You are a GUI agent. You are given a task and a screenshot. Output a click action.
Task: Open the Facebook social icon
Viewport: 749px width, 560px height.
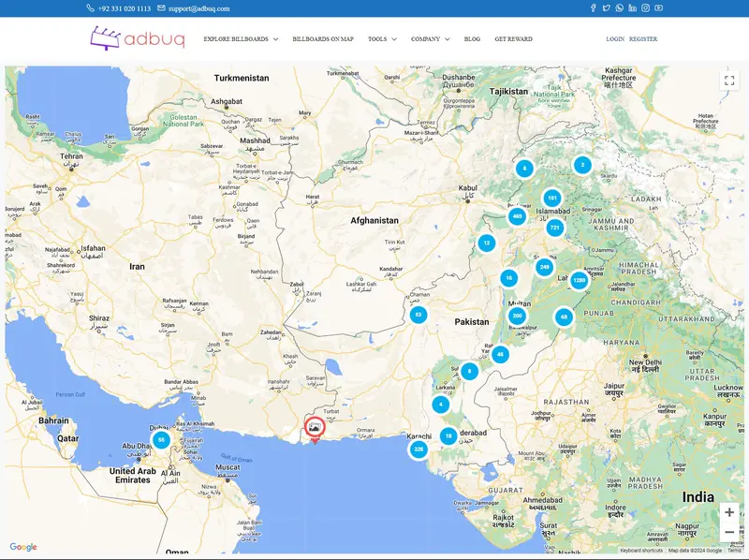pyautogui.click(x=594, y=8)
